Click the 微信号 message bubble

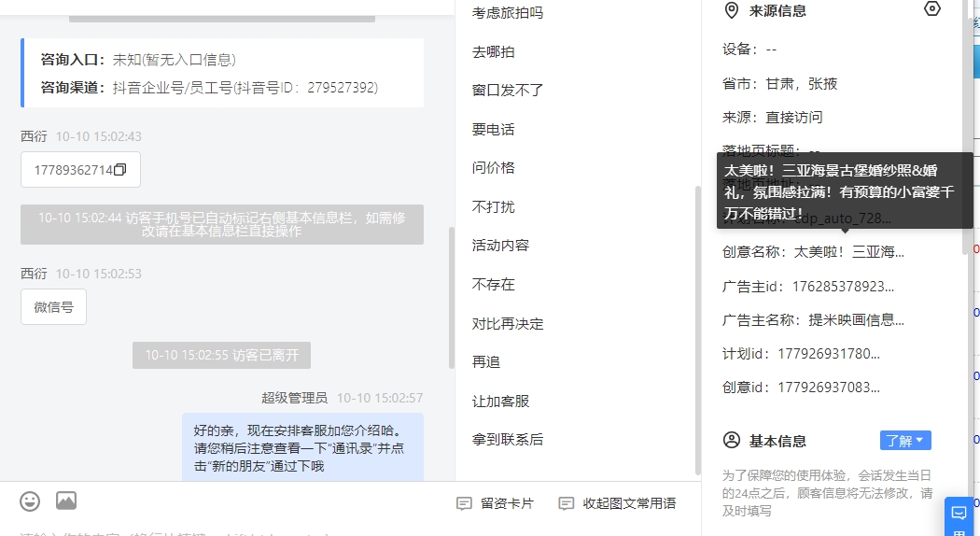54,307
